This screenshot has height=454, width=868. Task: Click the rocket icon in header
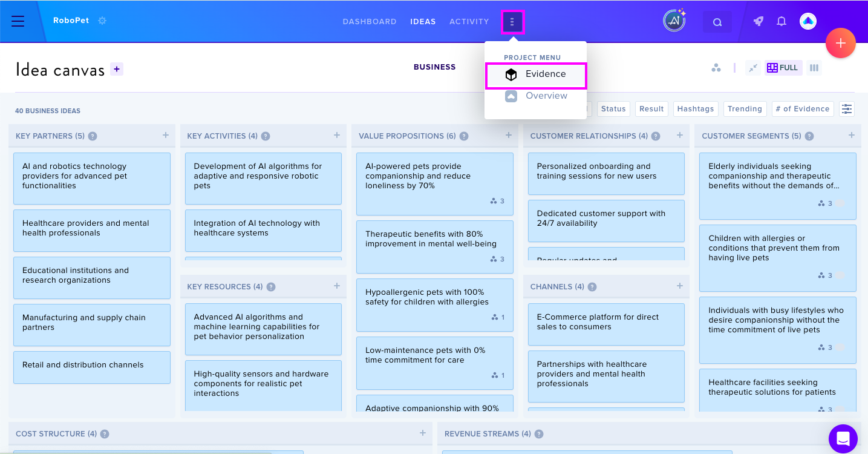point(758,21)
